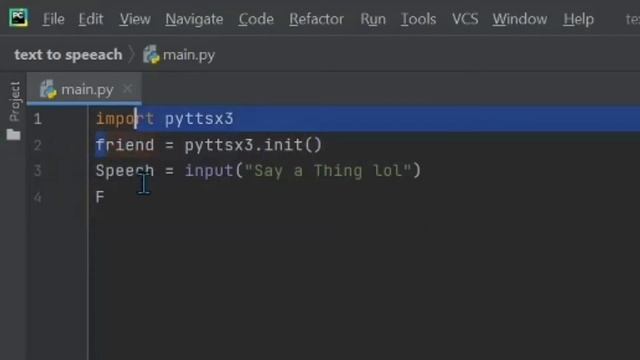This screenshot has height=360, width=640.
Task: Open the Help menu
Action: pos(578,19)
